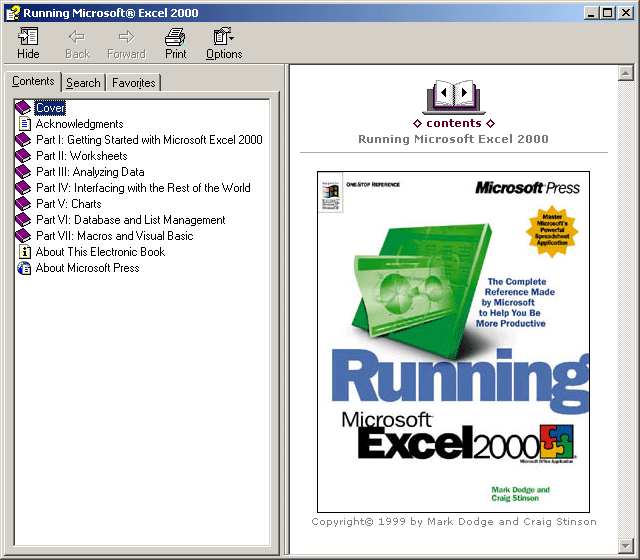Screen dimensions: 640x560
Task: Click book icon for Part I: Getting Started
Action: click(23, 140)
